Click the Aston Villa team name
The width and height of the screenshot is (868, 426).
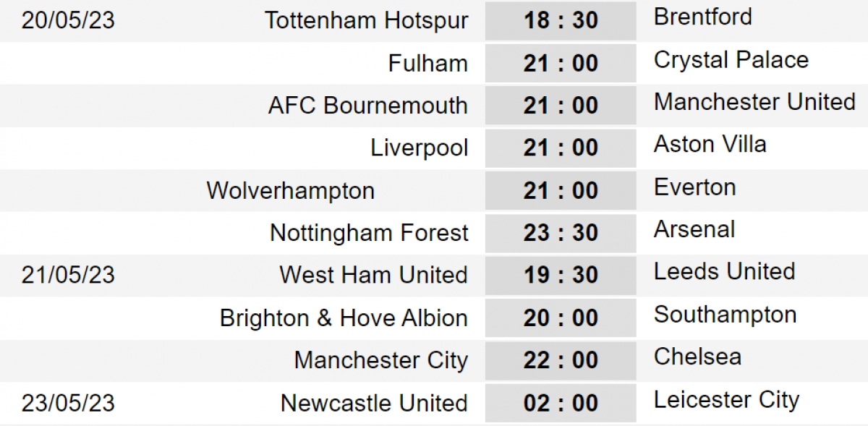point(710,144)
